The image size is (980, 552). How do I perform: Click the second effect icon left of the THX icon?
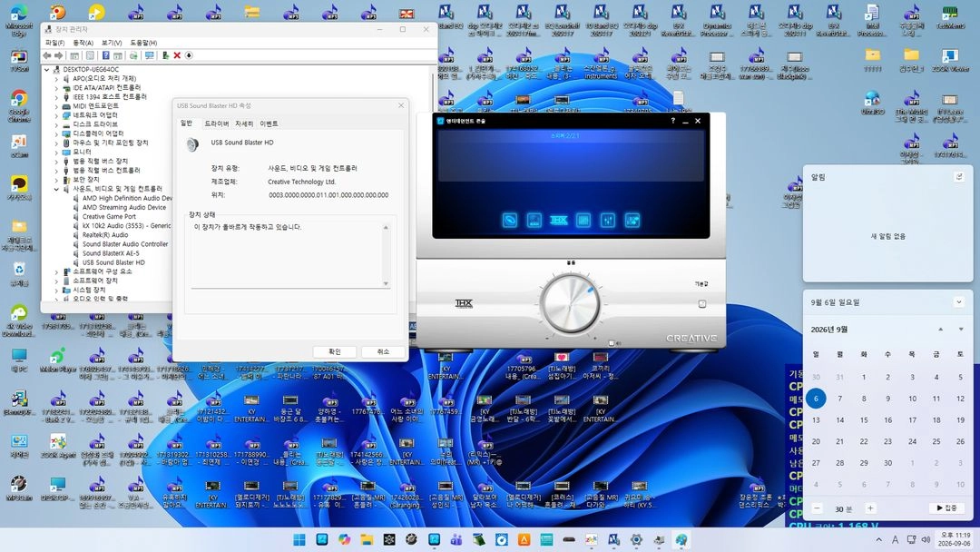[534, 220]
